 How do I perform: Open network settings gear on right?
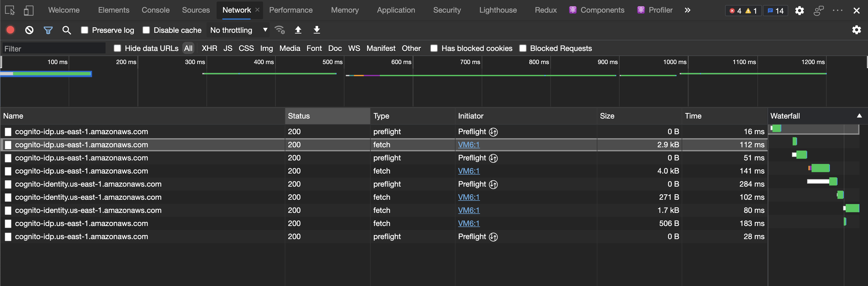(x=857, y=30)
